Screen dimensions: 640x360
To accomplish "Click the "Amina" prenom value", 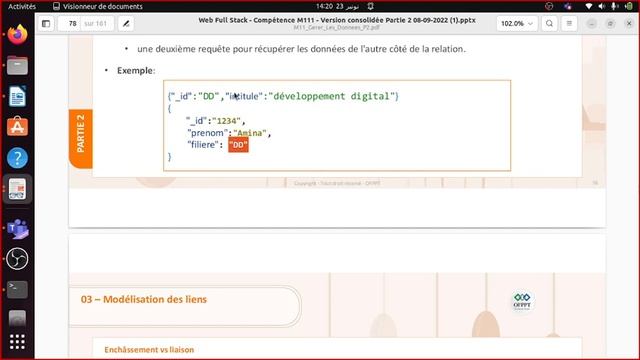I will pyautogui.click(x=250, y=133).
